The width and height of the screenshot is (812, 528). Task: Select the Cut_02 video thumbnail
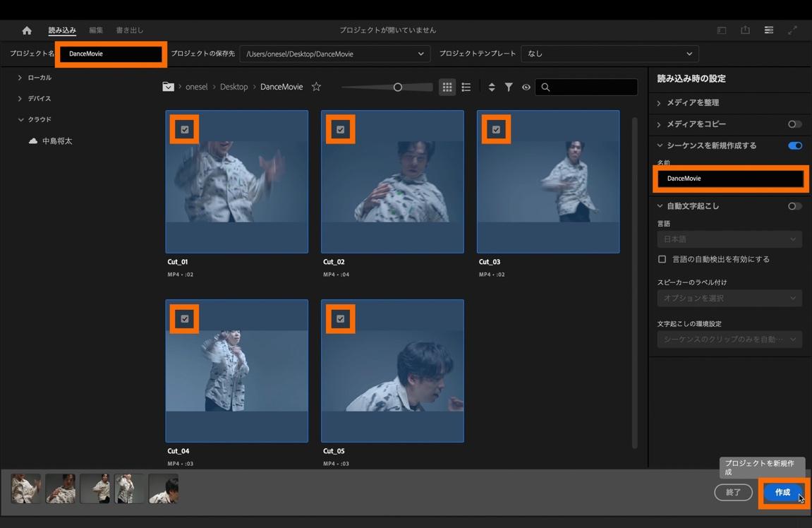point(392,181)
